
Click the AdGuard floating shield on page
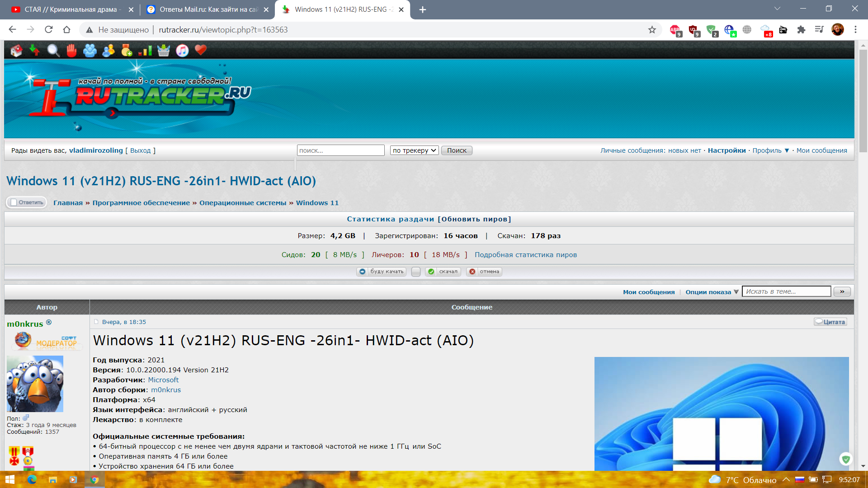846,459
